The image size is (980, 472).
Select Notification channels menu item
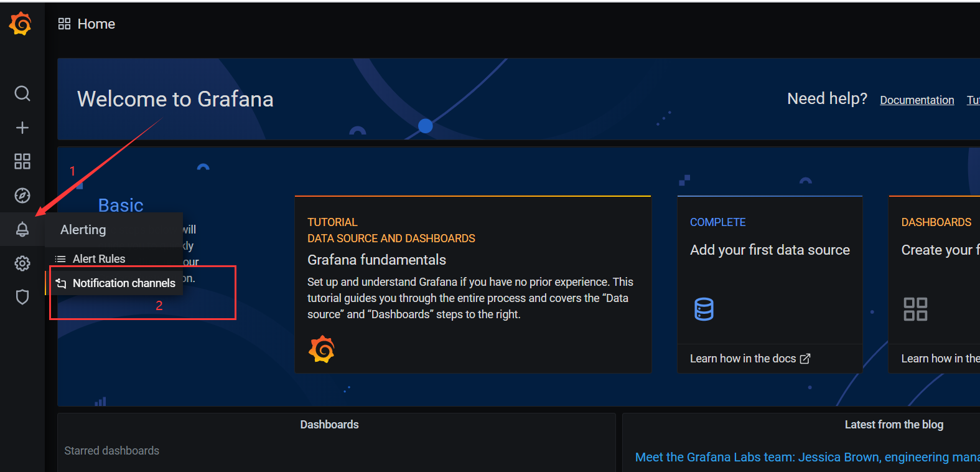124,283
